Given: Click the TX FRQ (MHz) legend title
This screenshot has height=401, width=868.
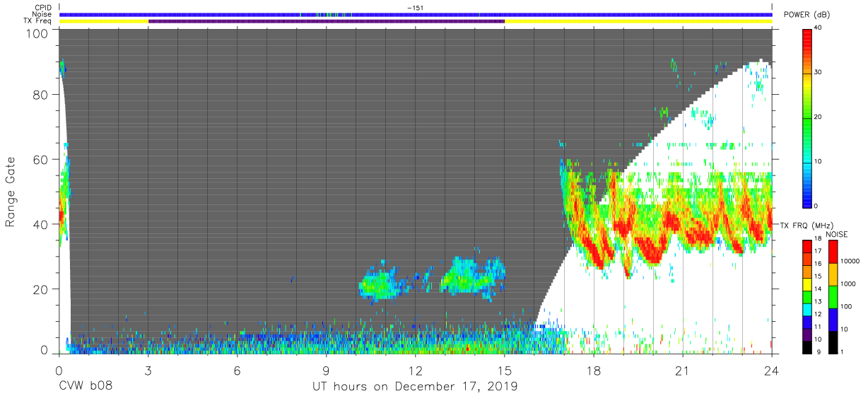Looking at the screenshot, I should point(808,226).
